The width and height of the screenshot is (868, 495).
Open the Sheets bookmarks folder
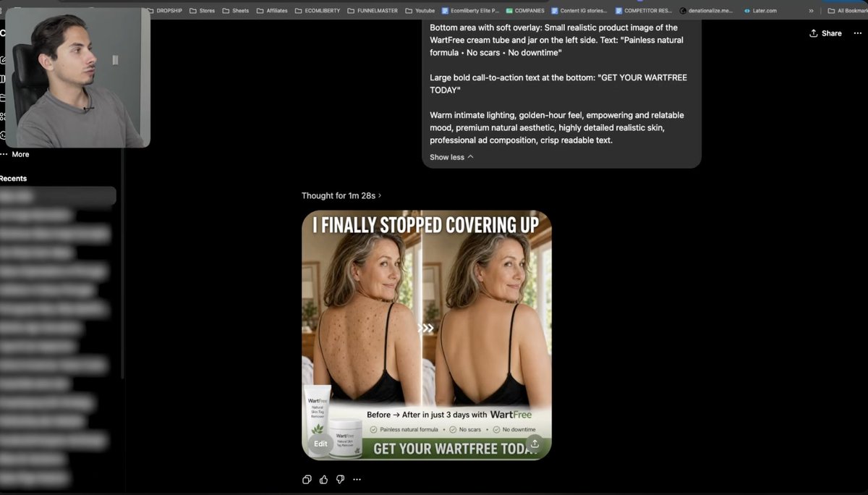click(235, 11)
